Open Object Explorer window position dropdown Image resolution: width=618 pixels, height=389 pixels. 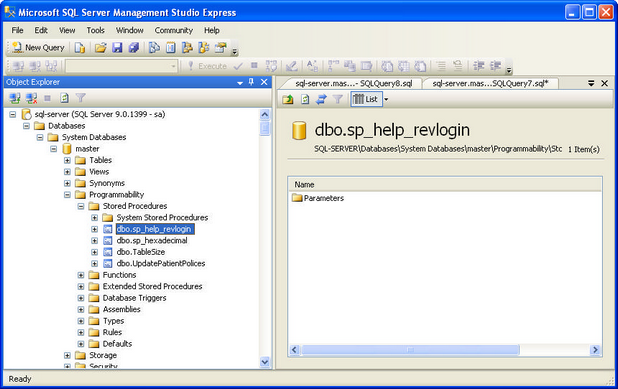coord(240,82)
